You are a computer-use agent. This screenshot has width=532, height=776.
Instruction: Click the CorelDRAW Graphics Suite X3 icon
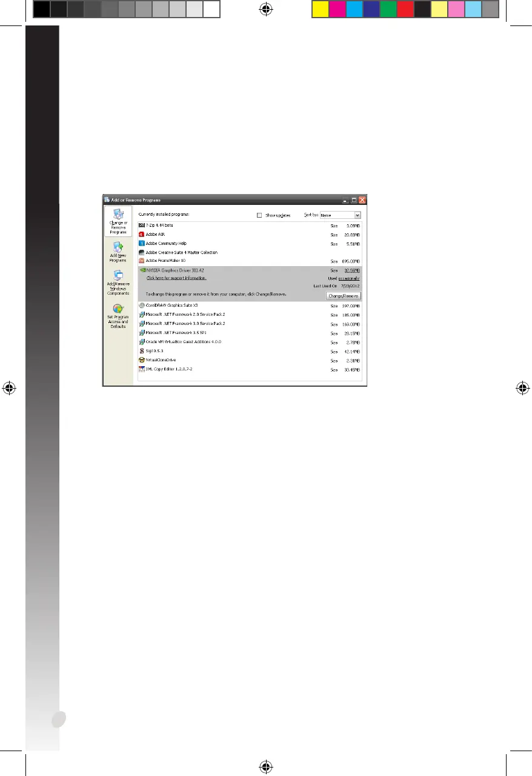click(x=142, y=306)
